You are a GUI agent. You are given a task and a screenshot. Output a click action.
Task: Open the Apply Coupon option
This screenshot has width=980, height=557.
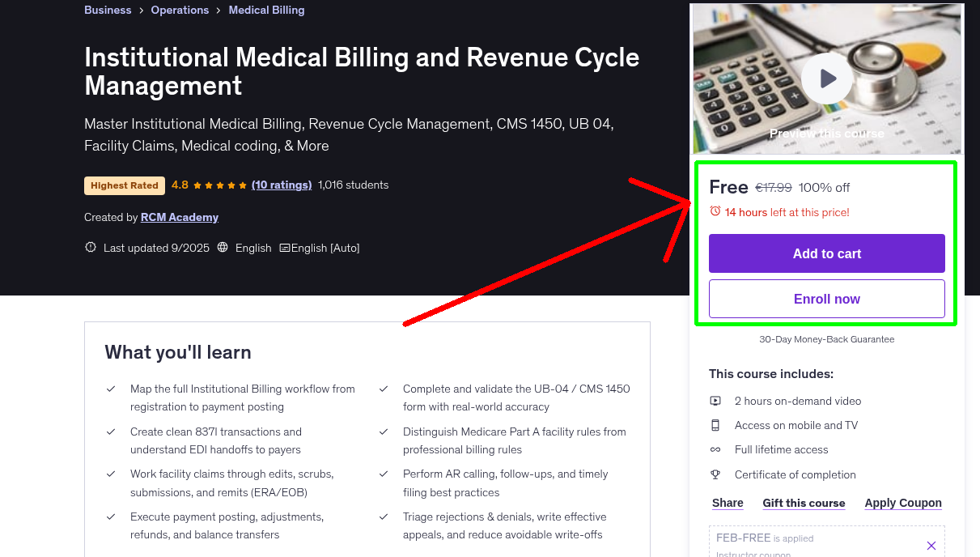[x=903, y=503]
